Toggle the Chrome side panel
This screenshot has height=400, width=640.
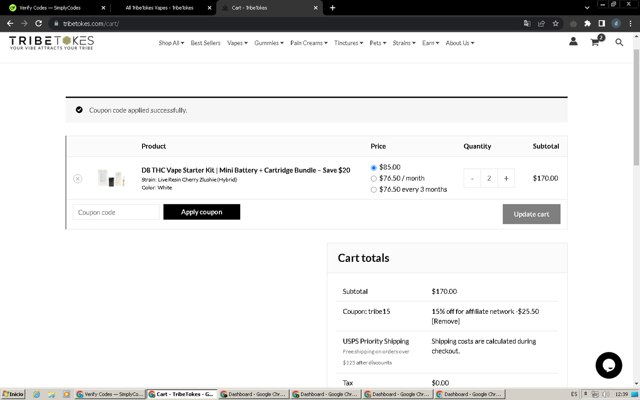pos(602,24)
